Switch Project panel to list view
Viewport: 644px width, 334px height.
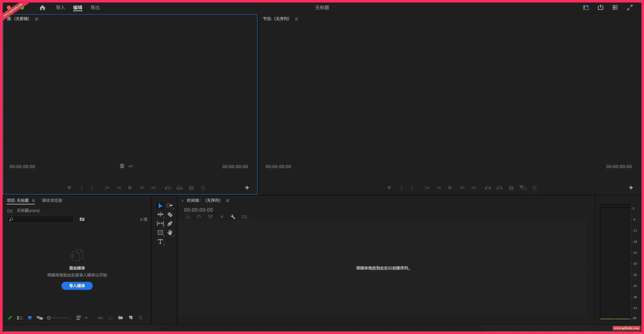pyautogui.click(x=20, y=318)
